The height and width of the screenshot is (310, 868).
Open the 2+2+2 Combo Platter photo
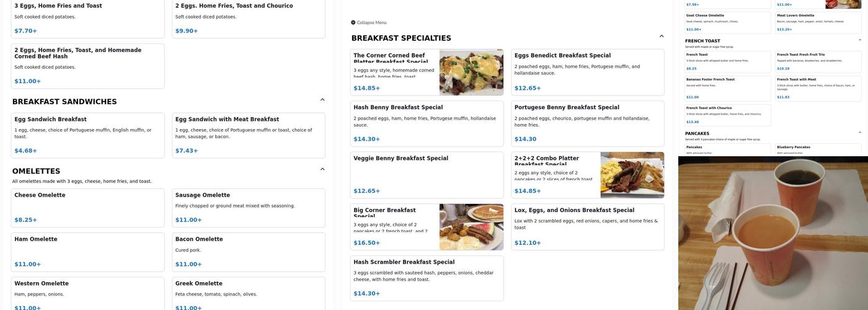(x=632, y=175)
